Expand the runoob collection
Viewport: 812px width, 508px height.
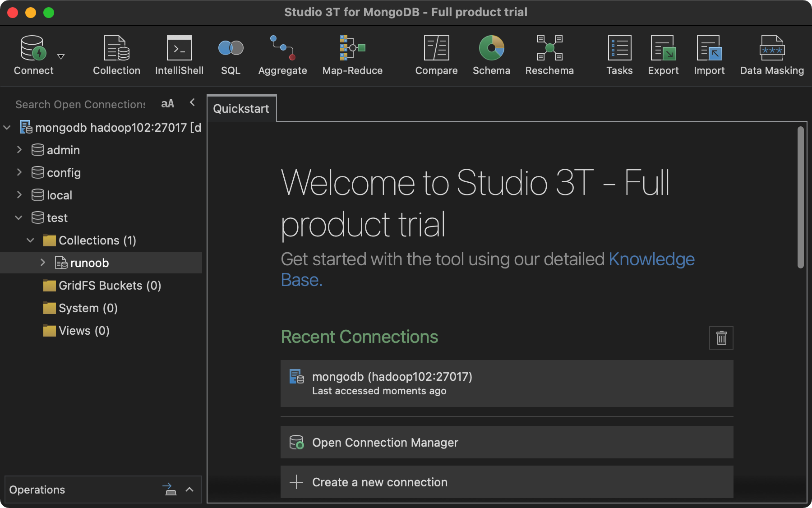tap(43, 262)
